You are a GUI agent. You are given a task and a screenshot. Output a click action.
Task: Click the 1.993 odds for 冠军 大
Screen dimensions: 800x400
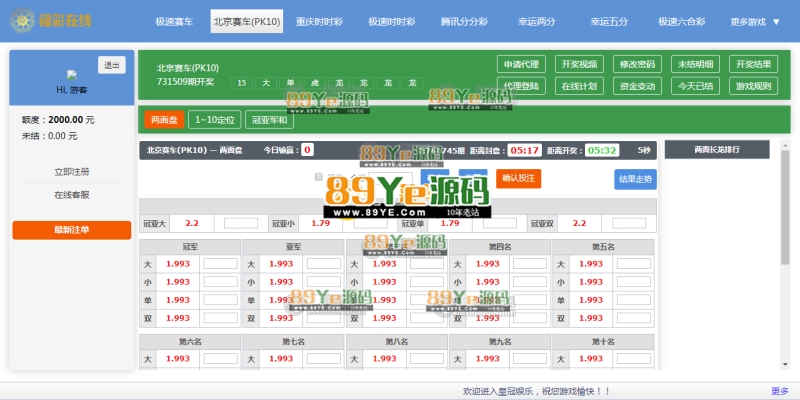point(178,264)
